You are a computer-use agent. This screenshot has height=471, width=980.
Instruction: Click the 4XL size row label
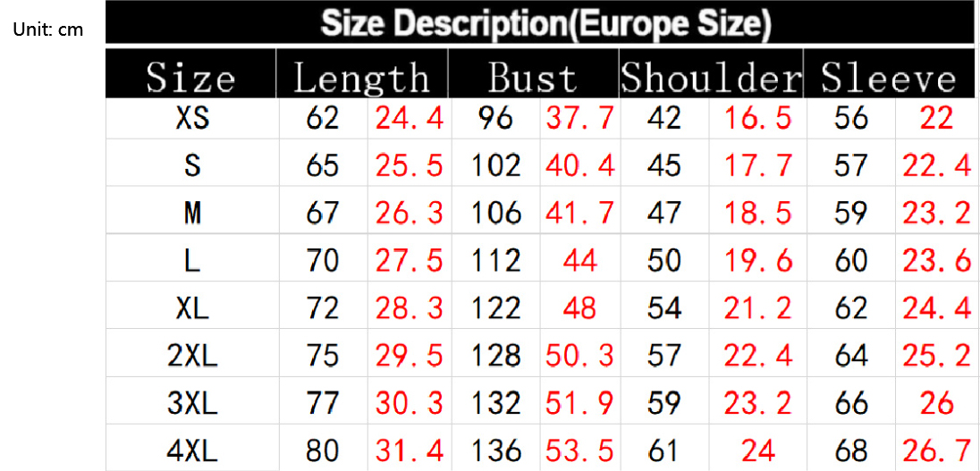point(192,450)
